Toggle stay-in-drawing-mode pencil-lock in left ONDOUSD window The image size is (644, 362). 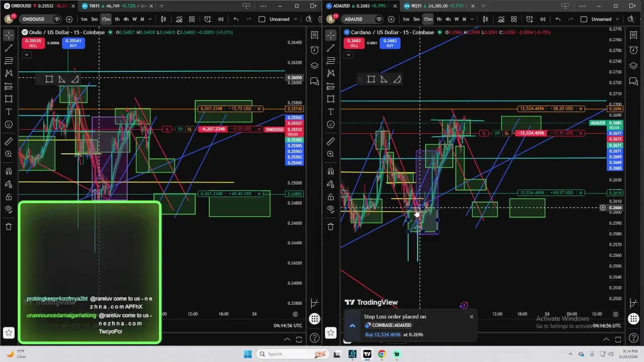coord(9,184)
